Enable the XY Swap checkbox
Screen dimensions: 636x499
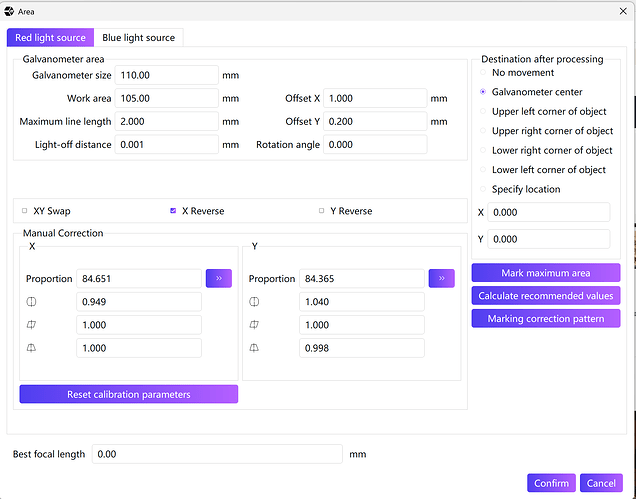pos(24,211)
